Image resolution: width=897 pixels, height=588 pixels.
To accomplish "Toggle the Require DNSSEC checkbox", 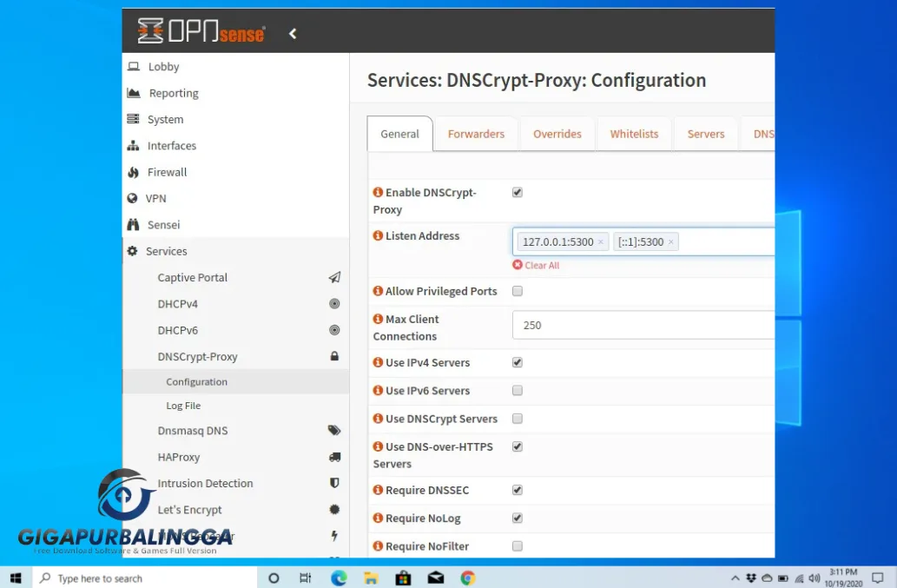I will [x=518, y=490].
